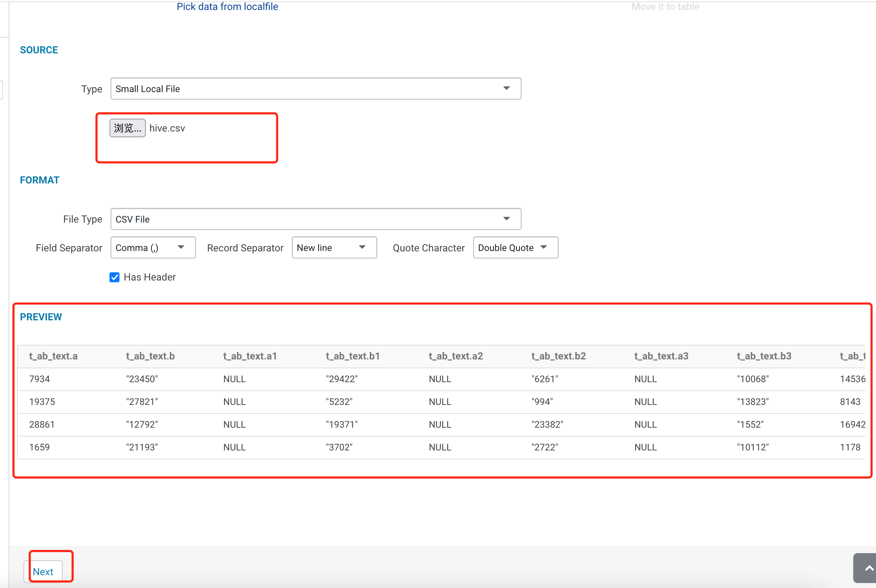Open the Field Separator dropdown showing Comma
The height and width of the screenshot is (588, 876).
153,247
